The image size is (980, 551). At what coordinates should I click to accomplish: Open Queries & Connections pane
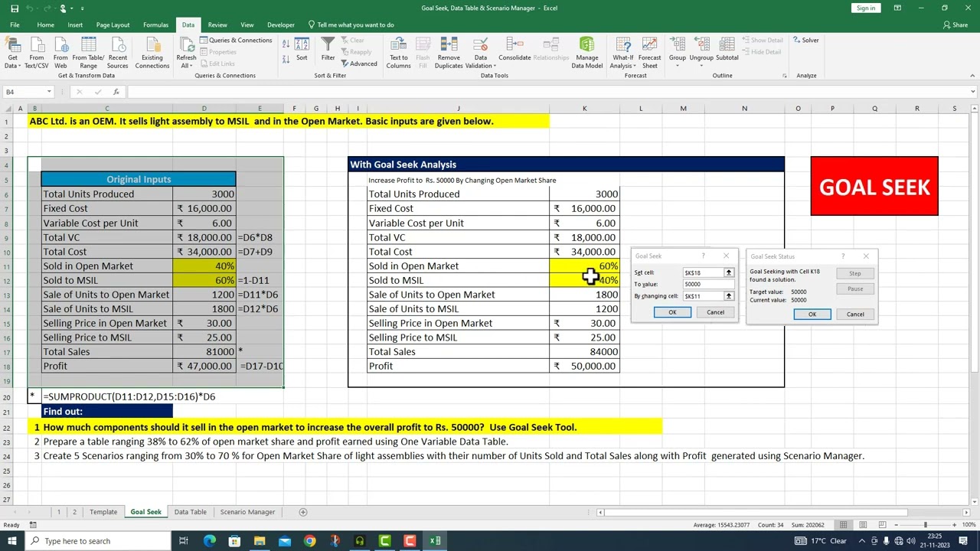[x=236, y=40]
